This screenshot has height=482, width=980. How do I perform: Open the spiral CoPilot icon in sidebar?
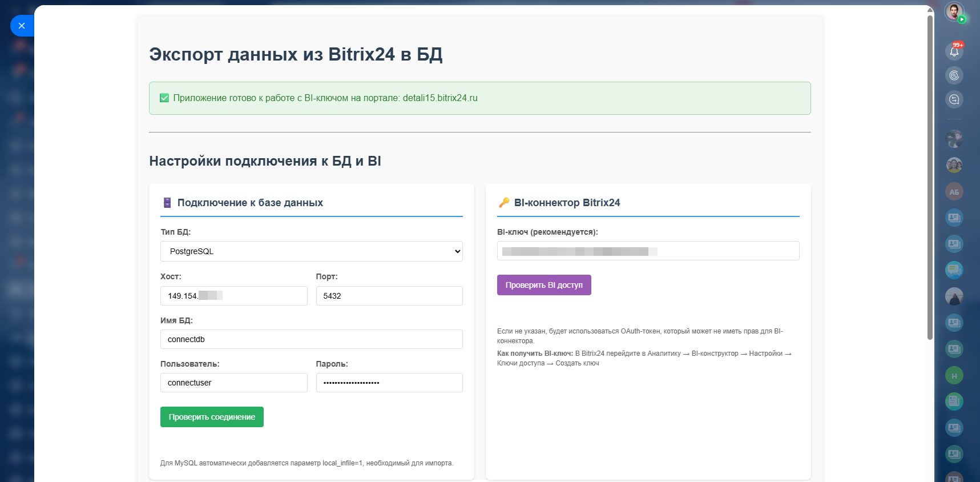click(x=954, y=75)
